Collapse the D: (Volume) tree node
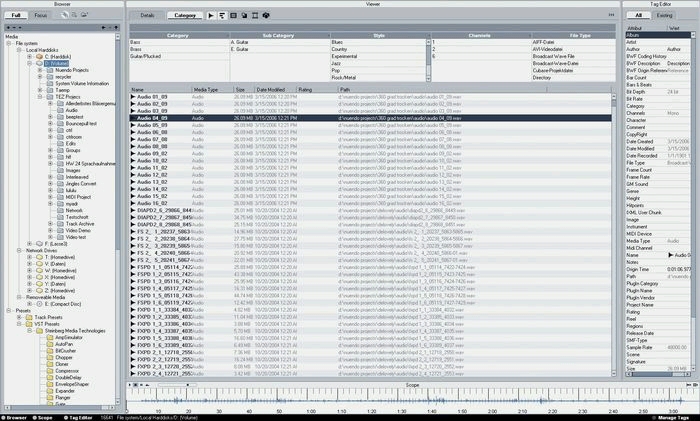 (29, 63)
